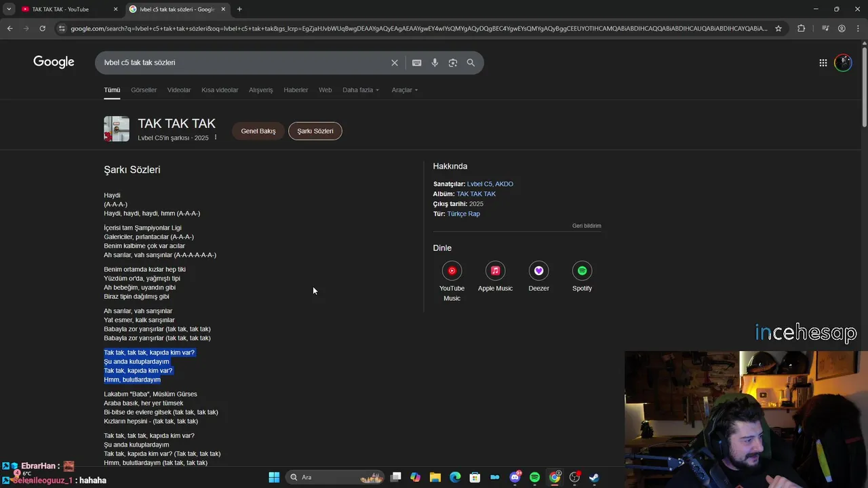The height and width of the screenshot is (488, 868).
Task: Click lyric line 'Yat esmer, kalk sarışınlar'
Action: 139,320
